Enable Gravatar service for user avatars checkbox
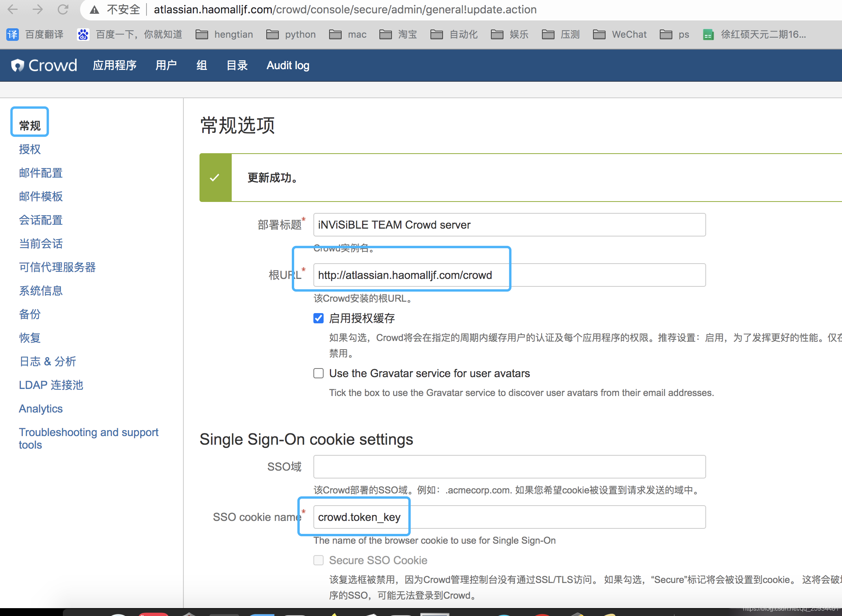This screenshot has height=616, width=842. coord(318,373)
